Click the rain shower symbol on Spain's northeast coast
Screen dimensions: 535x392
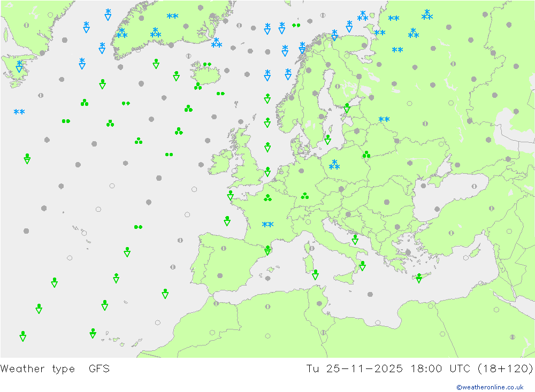(267, 250)
